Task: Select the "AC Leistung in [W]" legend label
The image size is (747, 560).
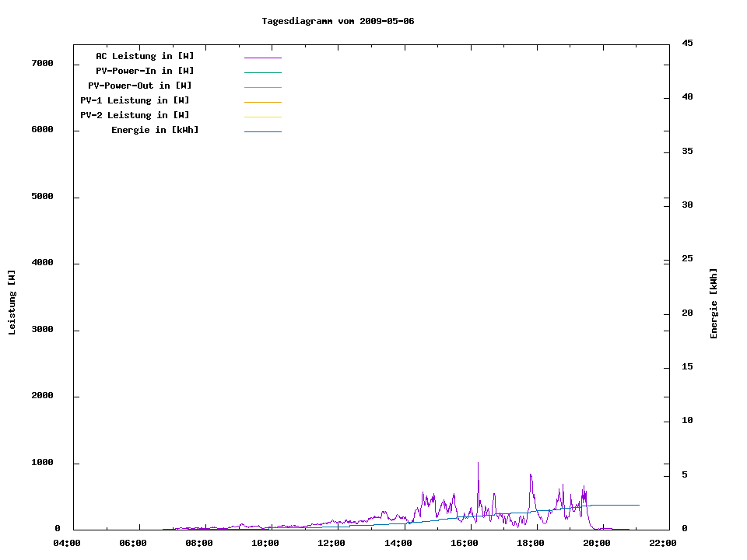Action: tap(145, 56)
